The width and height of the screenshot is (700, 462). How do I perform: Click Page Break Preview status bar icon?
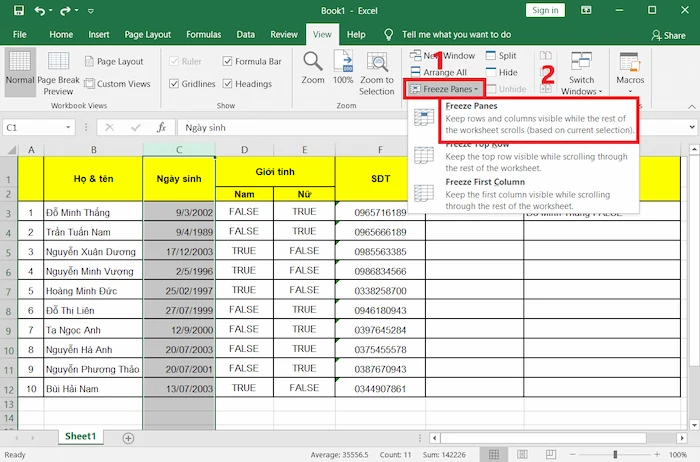551,454
